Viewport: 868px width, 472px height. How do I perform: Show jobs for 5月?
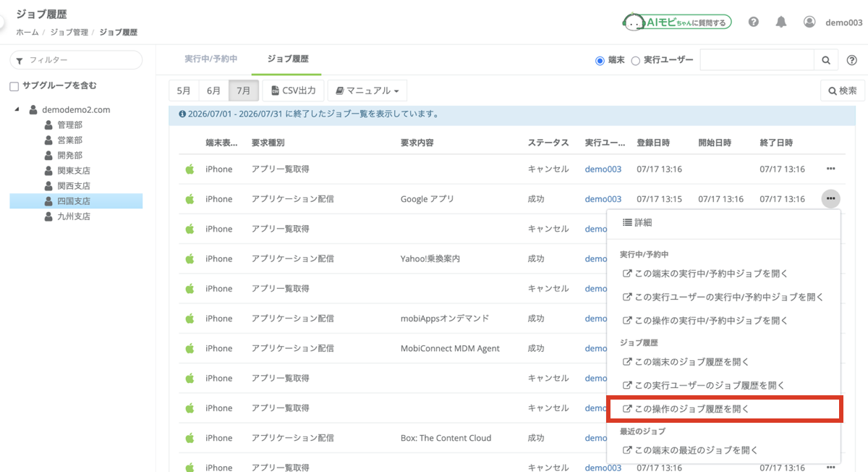[184, 90]
